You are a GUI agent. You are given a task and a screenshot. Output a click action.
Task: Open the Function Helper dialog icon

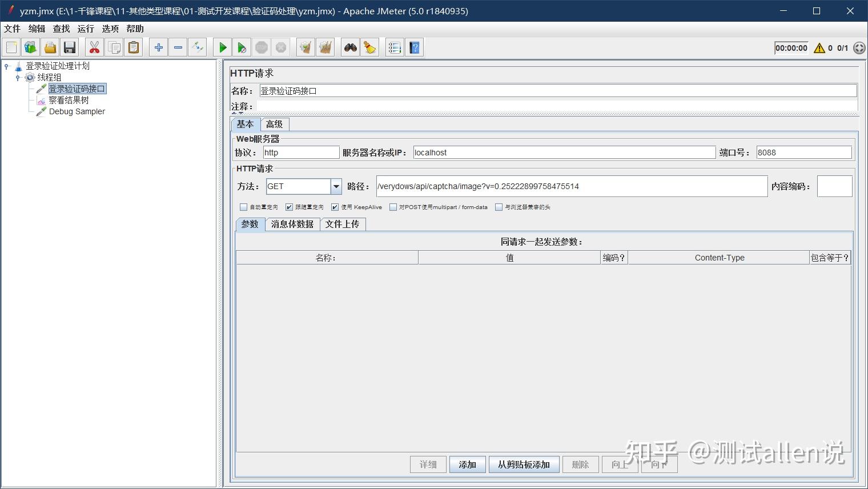point(369,47)
